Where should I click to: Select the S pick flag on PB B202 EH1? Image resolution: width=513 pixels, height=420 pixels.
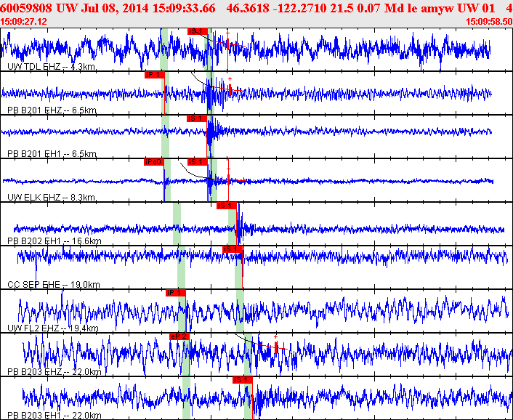[227, 206]
